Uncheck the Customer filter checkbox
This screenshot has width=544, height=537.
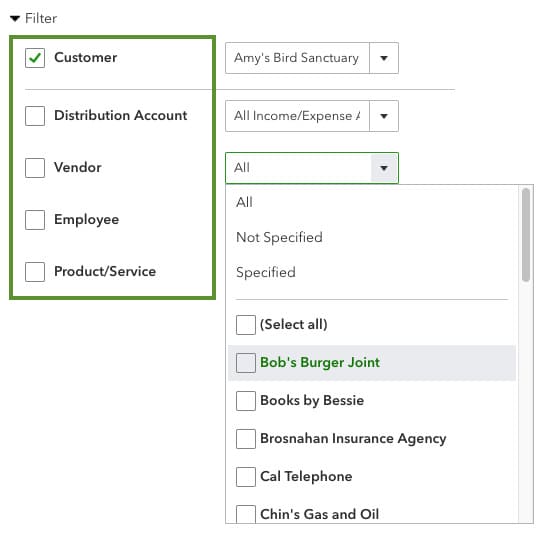tap(35, 58)
